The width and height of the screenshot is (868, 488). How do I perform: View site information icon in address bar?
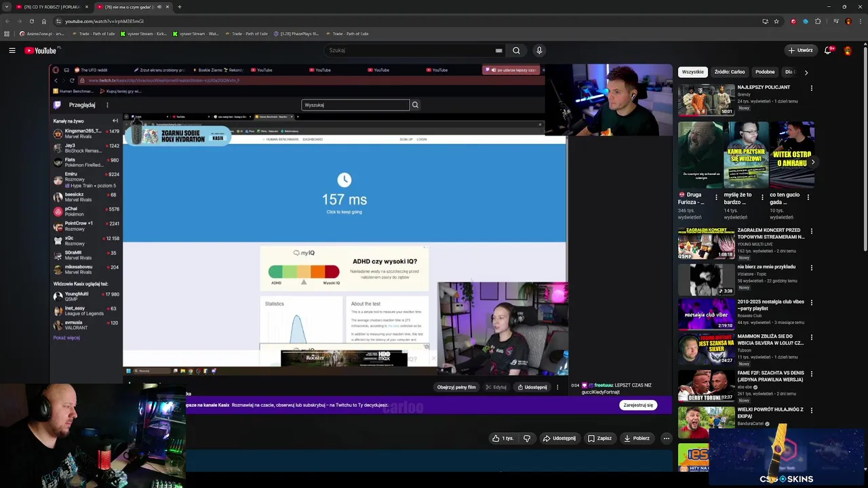[58, 21]
